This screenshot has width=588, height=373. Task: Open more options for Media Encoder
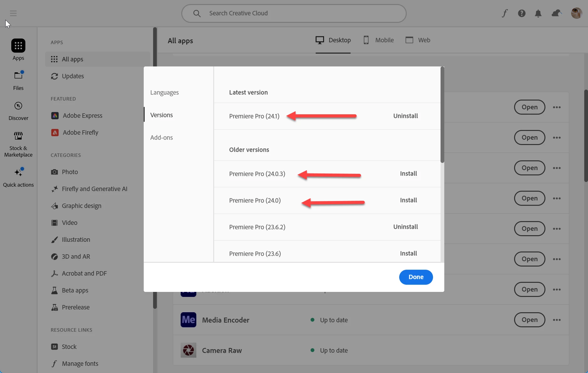(x=557, y=320)
